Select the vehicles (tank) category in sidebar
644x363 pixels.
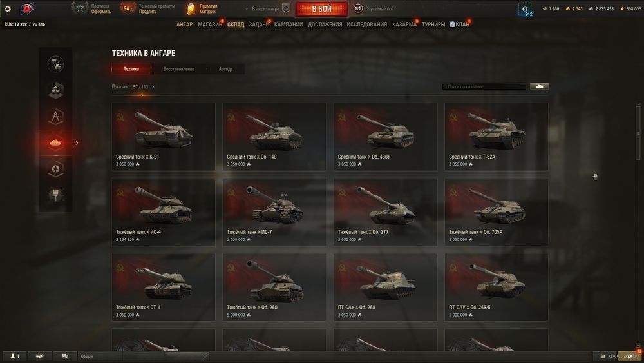[x=55, y=142]
